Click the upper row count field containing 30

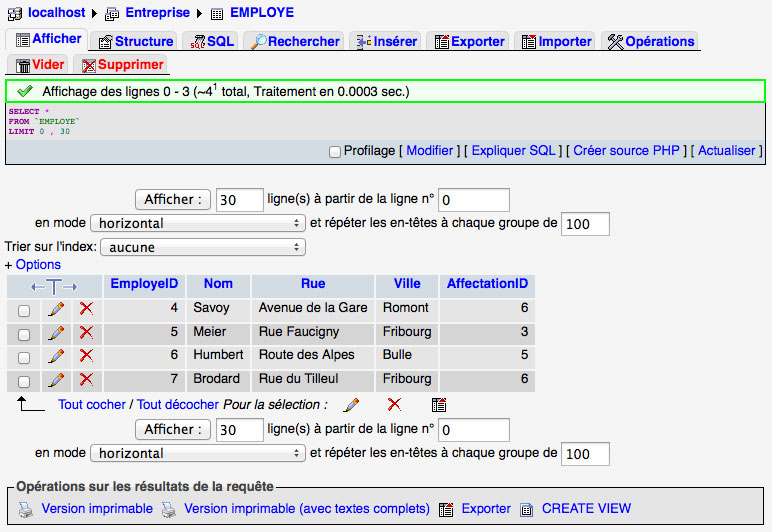click(240, 200)
